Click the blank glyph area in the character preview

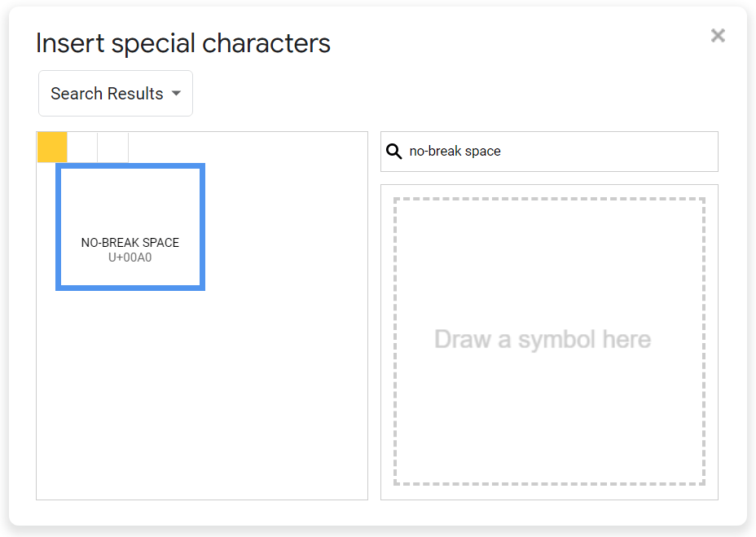130,200
